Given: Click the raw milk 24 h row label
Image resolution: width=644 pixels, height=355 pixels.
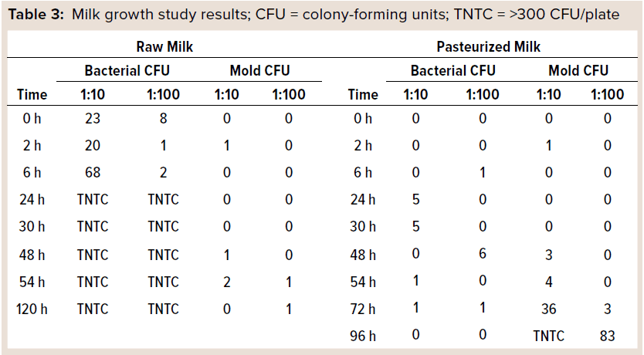Looking at the screenshot, I should pyautogui.click(x=32, y=200).
